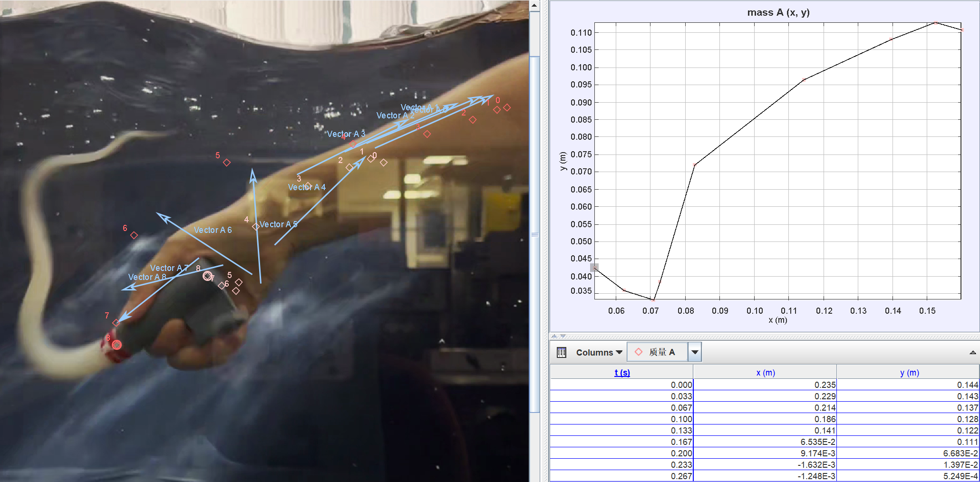Click the data table view icon
This screenshot has width=980, height=482.
(561, 352)
